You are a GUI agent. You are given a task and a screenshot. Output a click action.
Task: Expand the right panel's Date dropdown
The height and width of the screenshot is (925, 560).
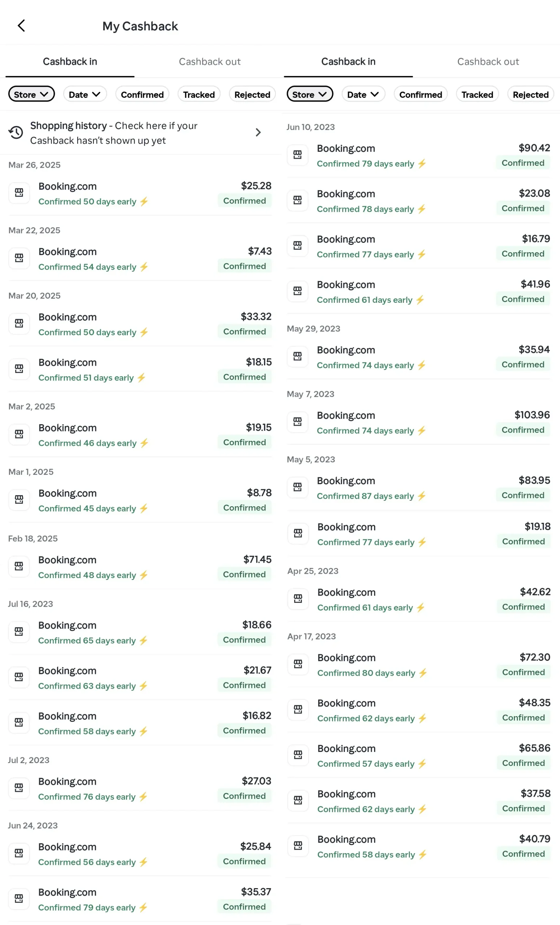(363, 95)
